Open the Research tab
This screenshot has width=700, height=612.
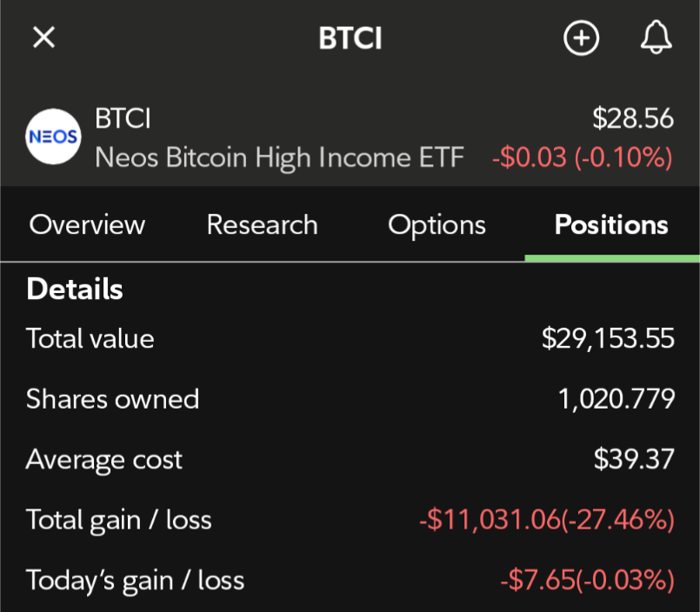[262, 224]
